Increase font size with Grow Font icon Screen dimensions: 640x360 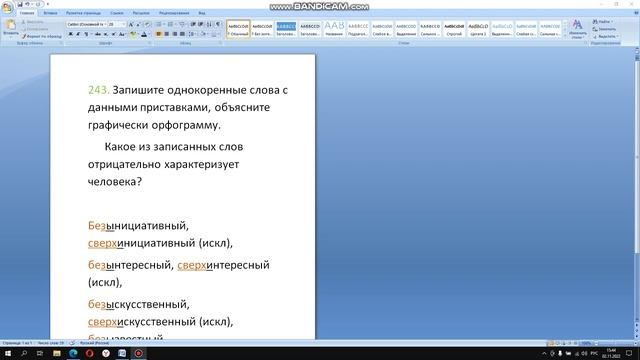131,24
